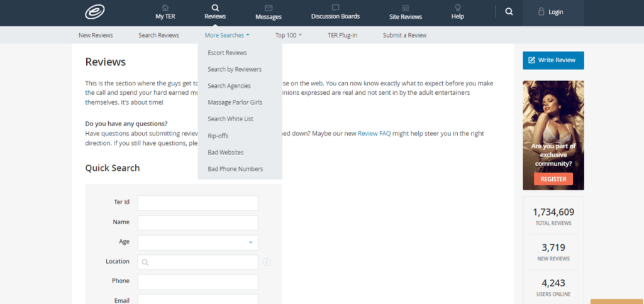644x304 pixels.
Task: Click into the Phone field
Action: pyautogui.click(x=198, y=282)
